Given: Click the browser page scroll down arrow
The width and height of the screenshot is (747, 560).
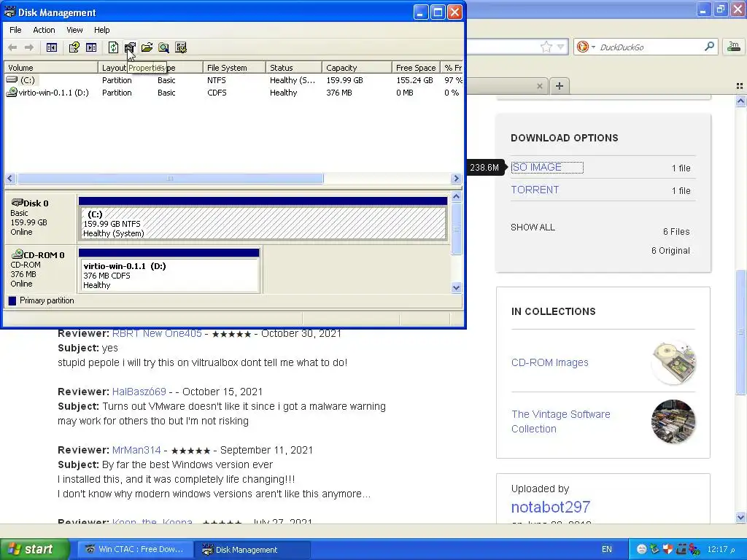Looking at the screenshot, I should coord(740,517).
